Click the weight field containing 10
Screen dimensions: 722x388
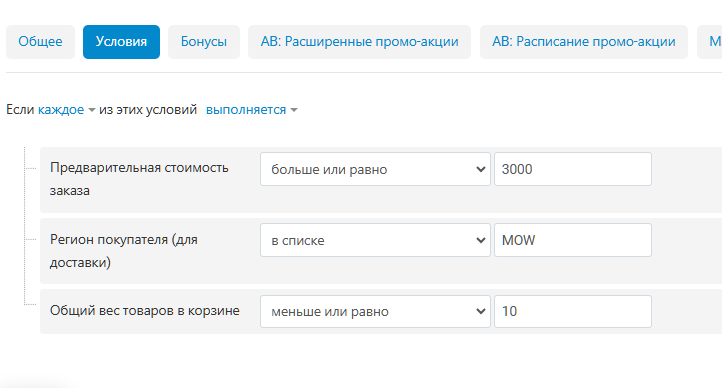(x=573, y=312)
